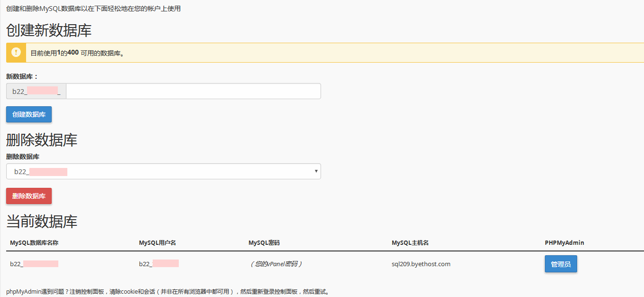Click the dropdown arrow in delete database selector
The image size is (644, 297).
coord(316,171)
